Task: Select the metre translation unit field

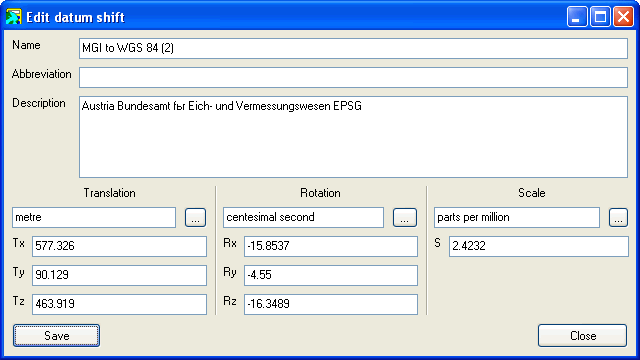Action: pyautogui.click(x=94, y=218)
